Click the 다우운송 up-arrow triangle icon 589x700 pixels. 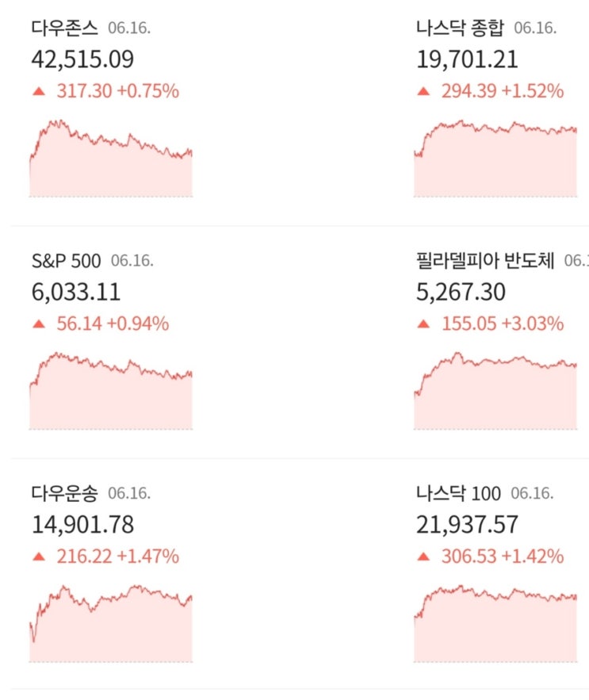click(x=38, y=557)
